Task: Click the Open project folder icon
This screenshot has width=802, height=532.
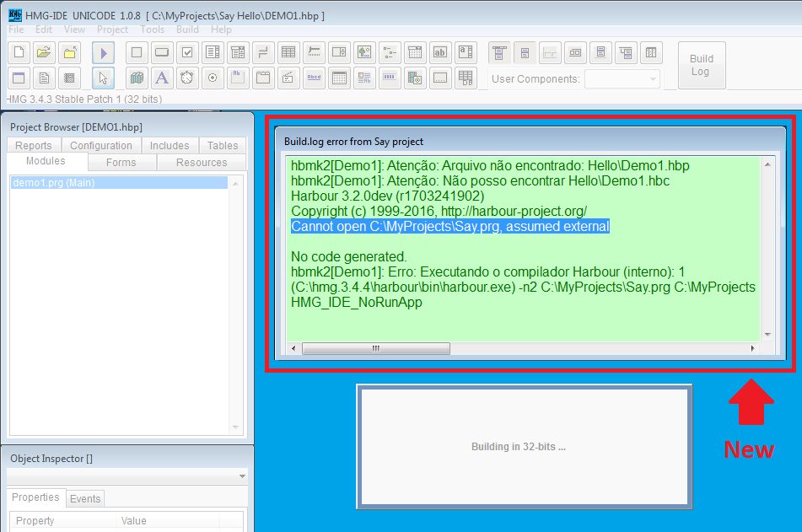Action: [x=44, y=52]
